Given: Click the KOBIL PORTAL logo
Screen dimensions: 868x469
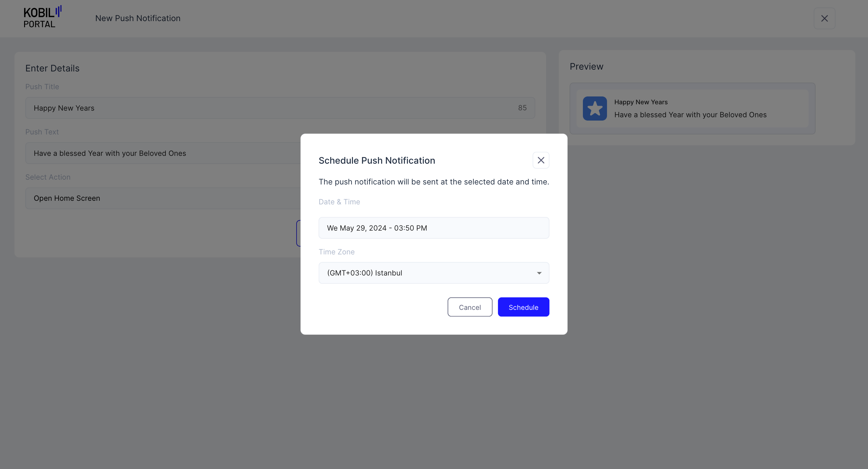Looking at the screenshot, I should pyautogui.click(x=42, y=16).
